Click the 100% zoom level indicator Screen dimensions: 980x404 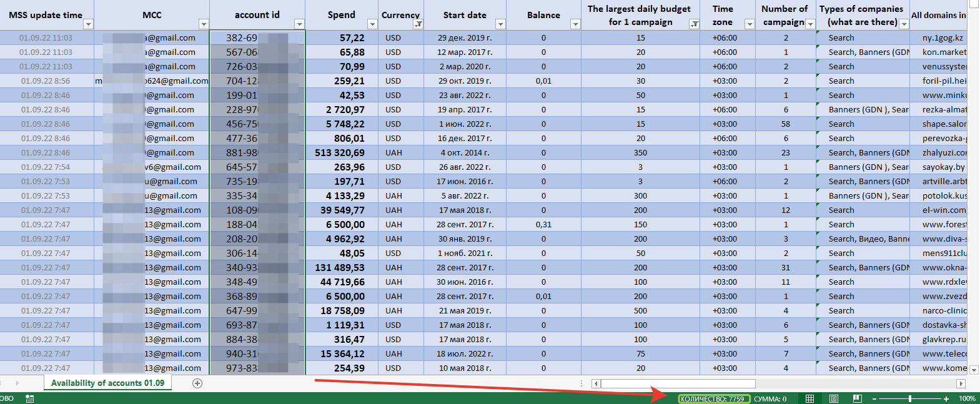967,398
